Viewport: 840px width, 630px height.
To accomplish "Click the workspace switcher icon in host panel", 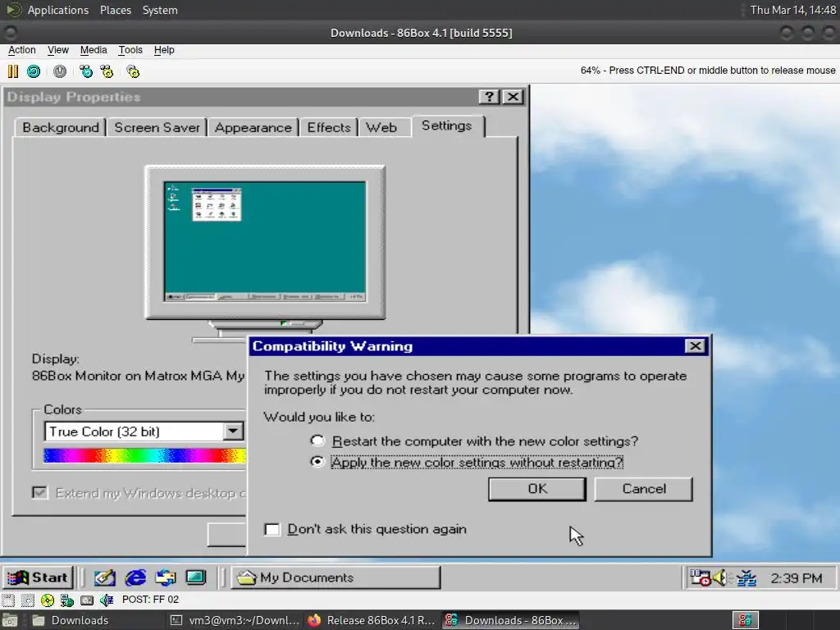I will (745, 620).
